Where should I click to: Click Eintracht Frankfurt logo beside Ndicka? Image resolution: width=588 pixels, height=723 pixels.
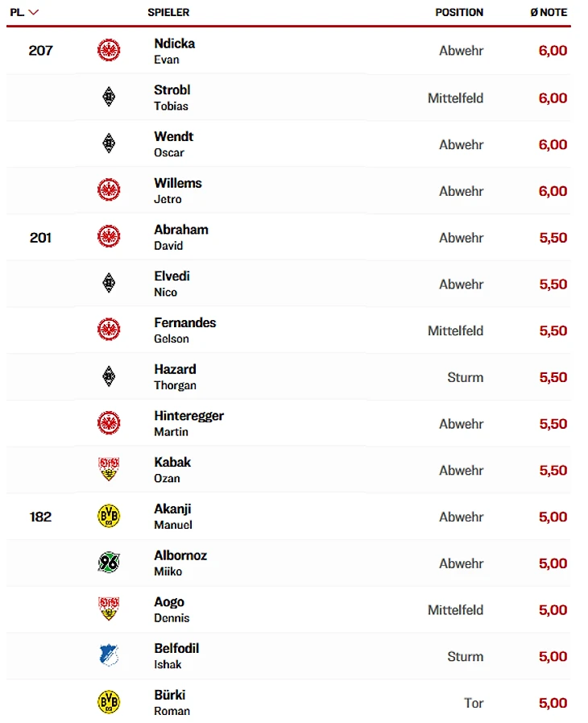coord(109,51)
